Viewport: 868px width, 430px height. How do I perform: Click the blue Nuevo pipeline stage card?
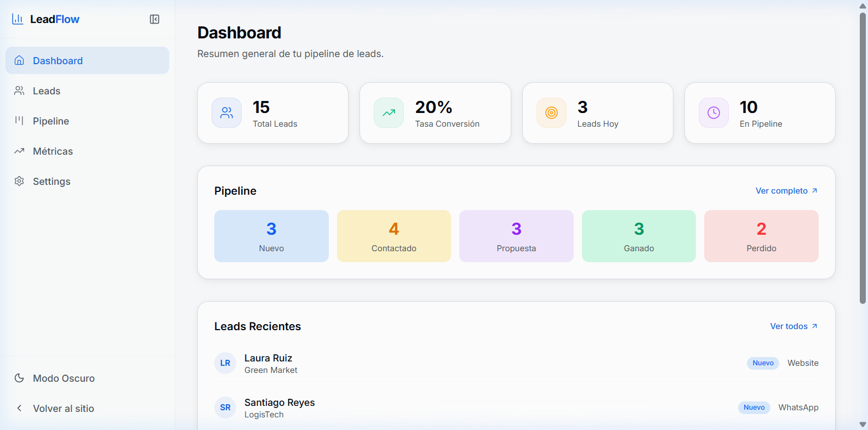coord(271,236)
